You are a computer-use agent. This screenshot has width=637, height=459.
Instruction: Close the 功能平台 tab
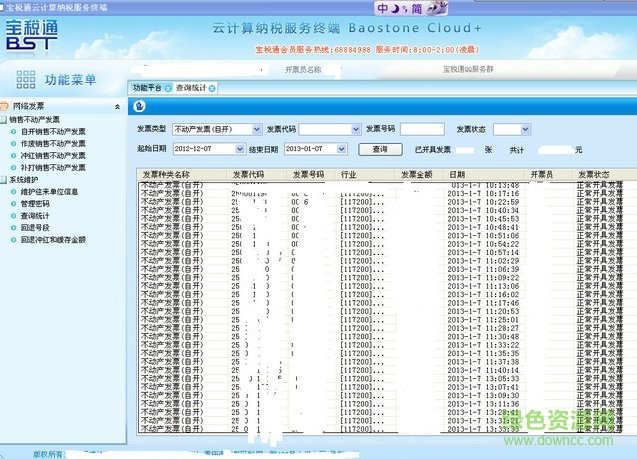169,88
